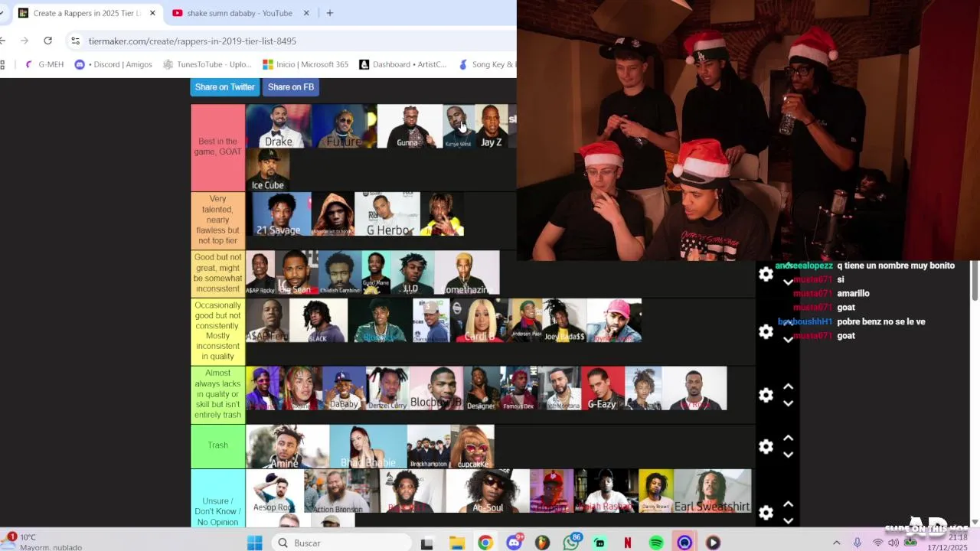The image size is (980, 551).
Task: Click Share on Twitter button
Action: tap(224, 87)
